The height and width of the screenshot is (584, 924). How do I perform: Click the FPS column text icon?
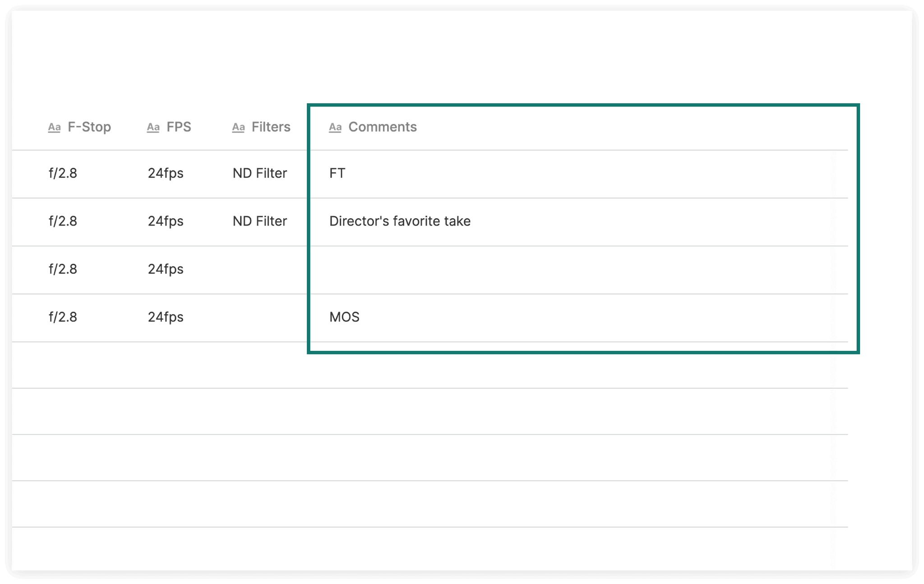(153, 128)
